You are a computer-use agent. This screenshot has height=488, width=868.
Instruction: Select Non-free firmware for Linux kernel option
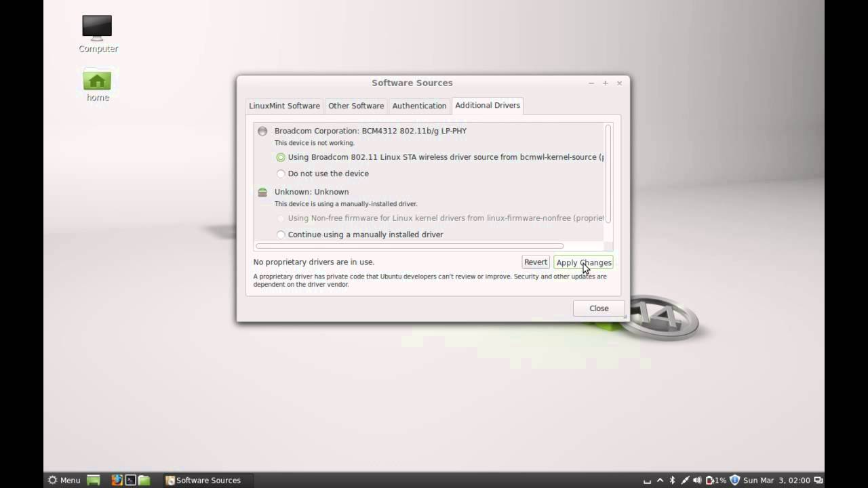[x=439, y=218]
